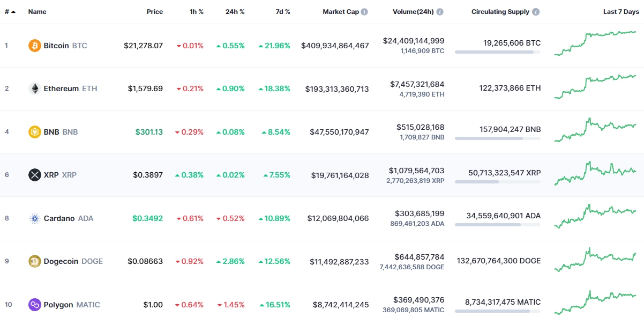Click the Polygon logo icon
This screenshot has height=324, width=644.
(35, 305)
